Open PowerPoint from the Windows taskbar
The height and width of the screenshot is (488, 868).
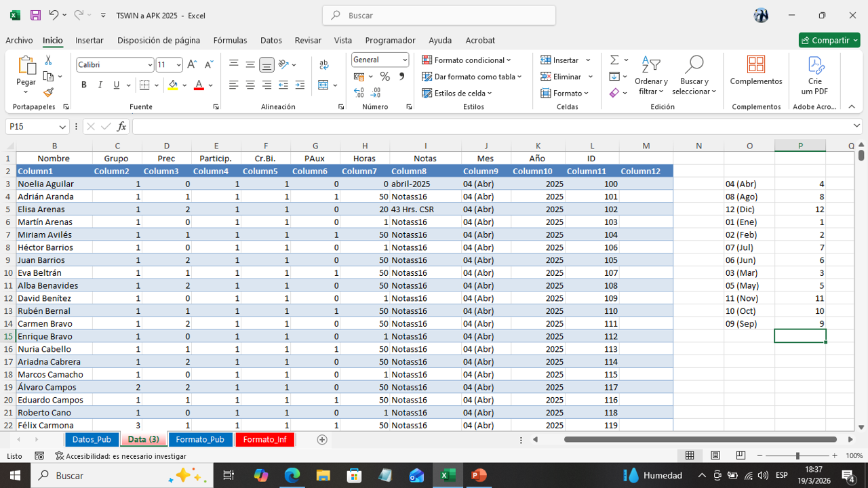coord(479,475)
